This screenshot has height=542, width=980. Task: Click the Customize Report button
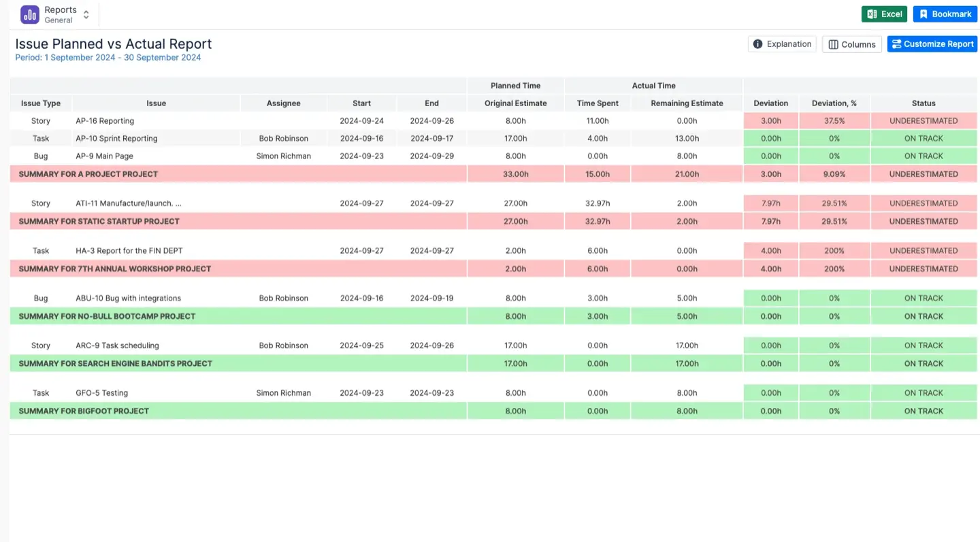[932, 44]
